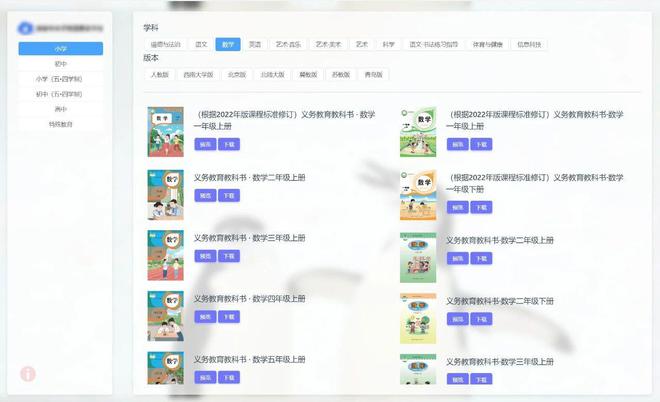Viewport: 660px width, 402px height.
Task: Click the blue round app logo in the sidebar
Action: (25, 28)
